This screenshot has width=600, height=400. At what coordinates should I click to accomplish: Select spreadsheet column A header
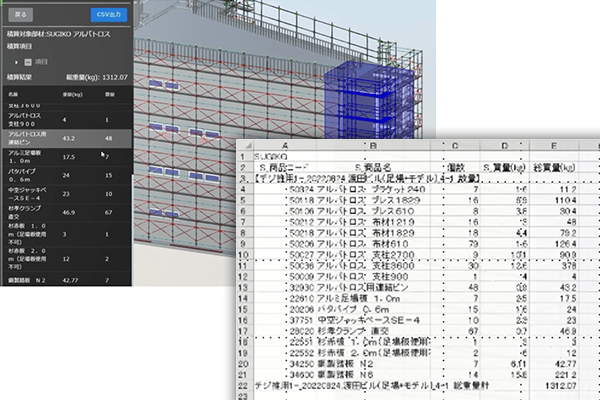(x=285, y=146)
